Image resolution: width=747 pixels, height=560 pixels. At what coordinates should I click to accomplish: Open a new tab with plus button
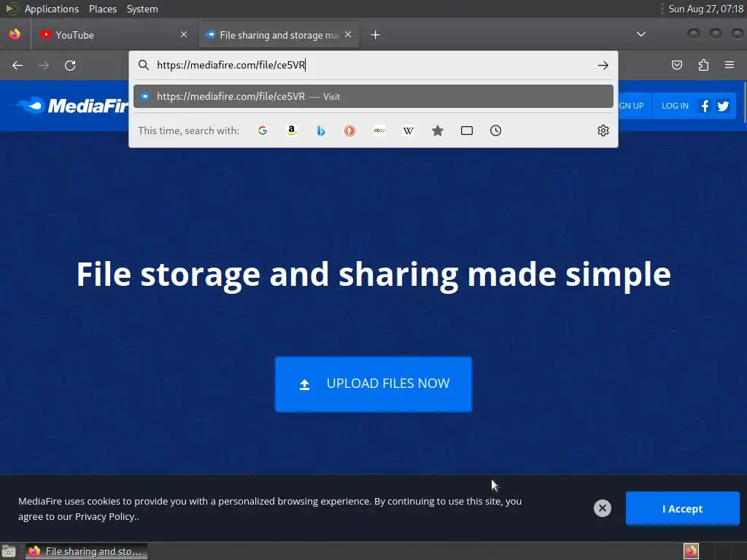tap(376, 35)
